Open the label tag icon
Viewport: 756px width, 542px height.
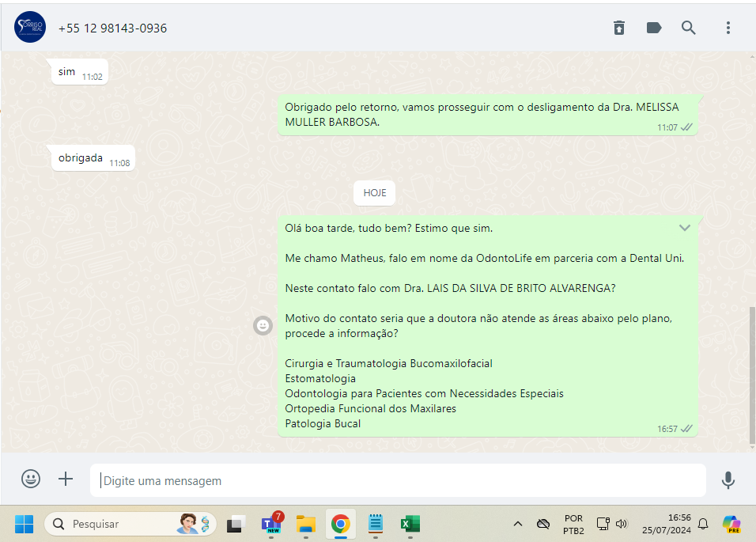(x=654, y=28)
